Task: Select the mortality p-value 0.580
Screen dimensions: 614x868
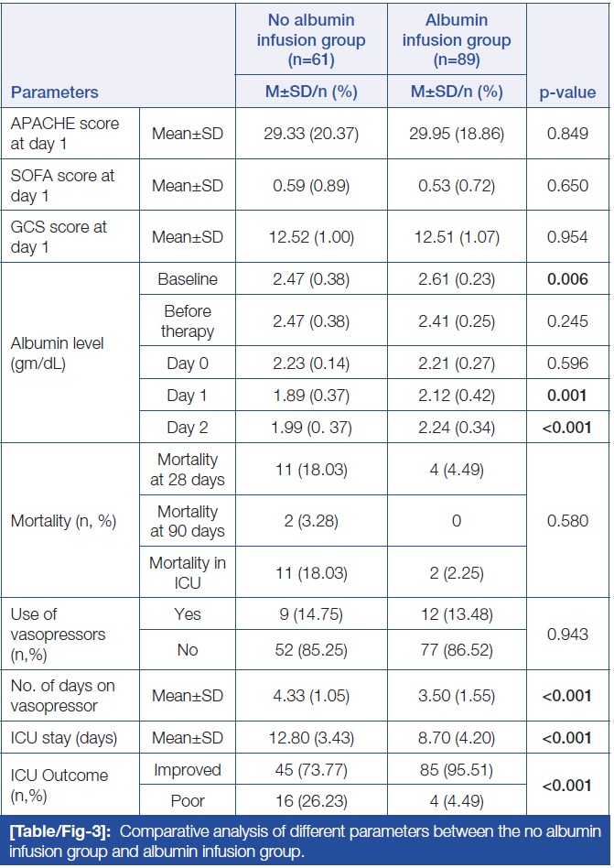Action: point(568,522)
